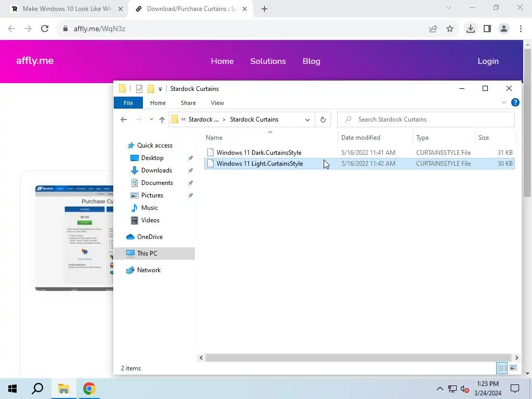Open Chrome side panel icon
532x399 pixels.
487,29
